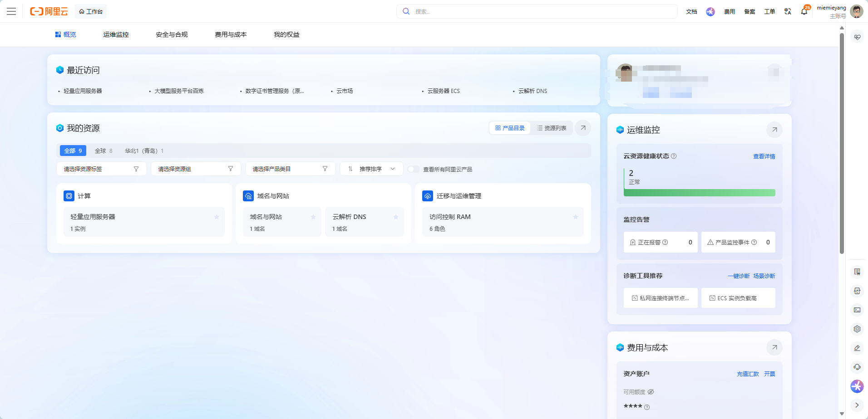Click the Alibaba Cloud logo
The width and height of the screenshot is (868, 419).
click(49, 11)
